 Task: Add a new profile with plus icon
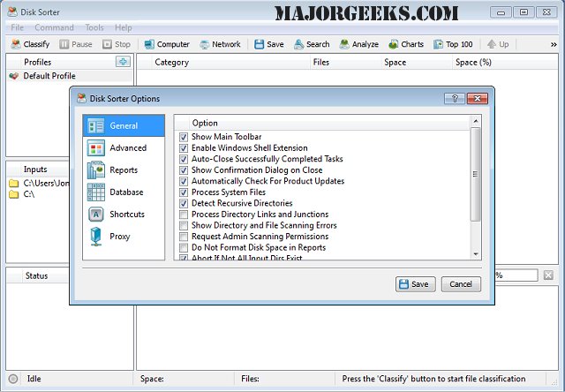point(123,62)
